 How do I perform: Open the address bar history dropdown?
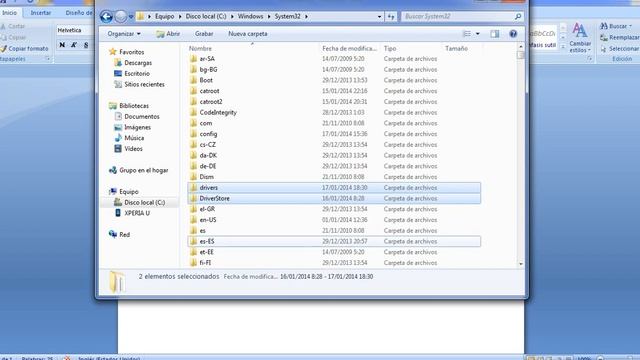380,17
